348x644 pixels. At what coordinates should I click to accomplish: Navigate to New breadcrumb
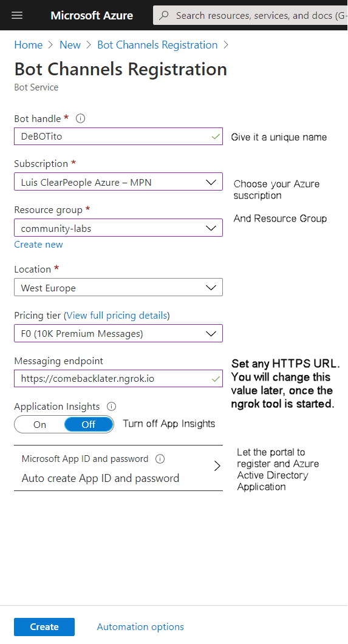coord(70,45)
